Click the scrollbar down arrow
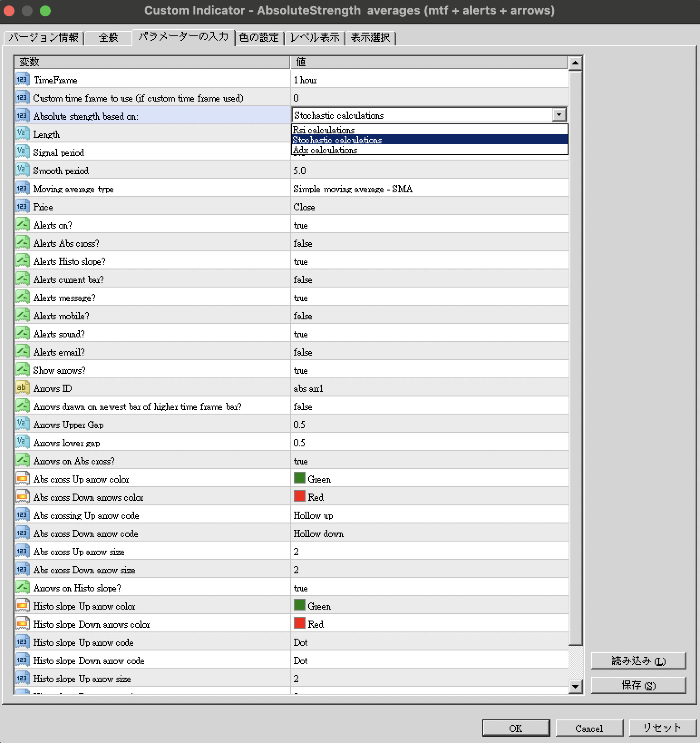 point(575,686)
